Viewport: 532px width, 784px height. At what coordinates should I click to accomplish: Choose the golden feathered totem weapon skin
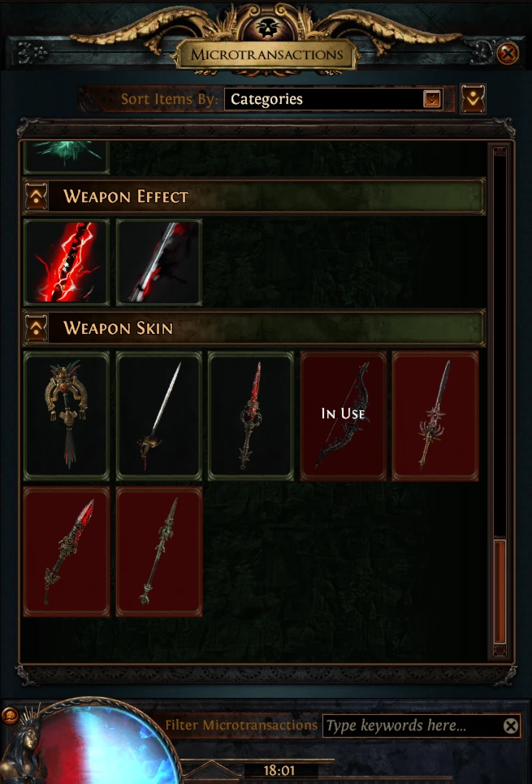[x=67, y=416]
